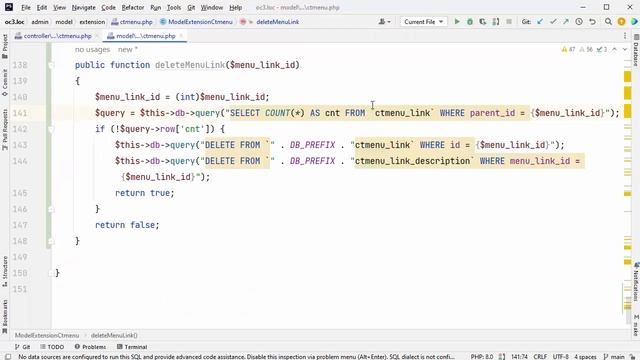Screen dimensions: 640x360
Task: Open the Git menu
Action: coord(191,7)
